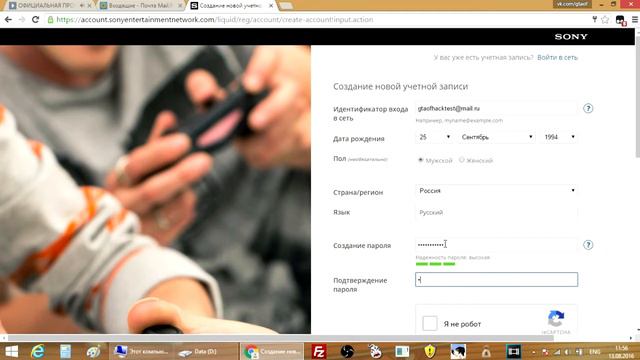640x360 pixels.
Task: Select the Мужской gender radio button
Action: click(420, 160)
